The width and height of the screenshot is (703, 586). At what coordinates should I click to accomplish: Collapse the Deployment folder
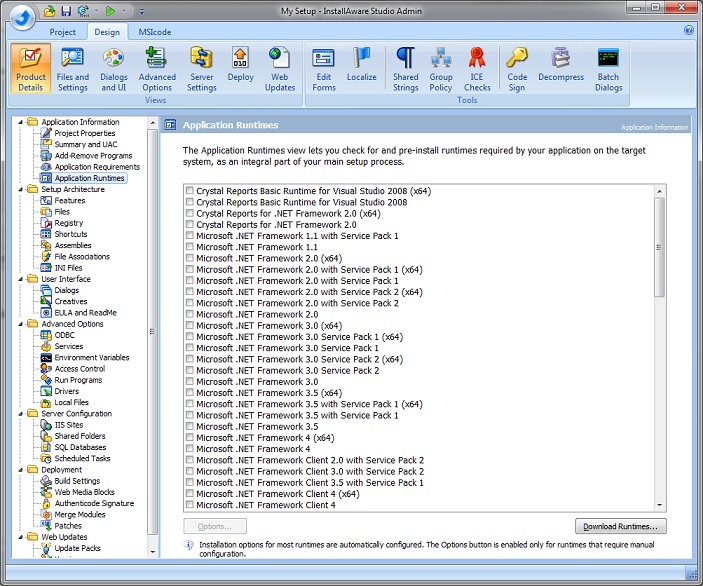pos(20,469)
